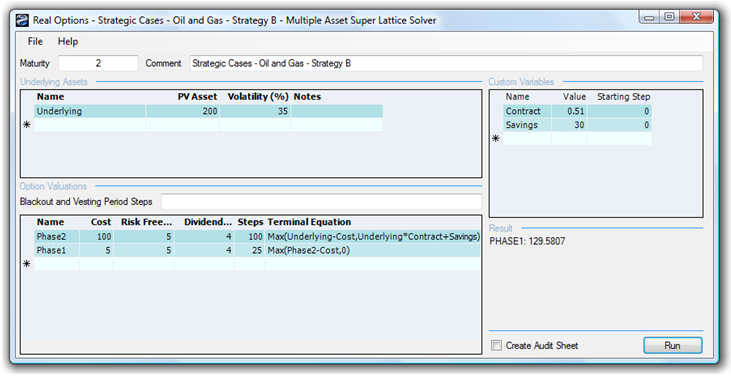Image resolution: width=731 pixels, height=378 pixels.
Task: Click the PHASE1: 129.5807 result text
Action: (527, 241)
